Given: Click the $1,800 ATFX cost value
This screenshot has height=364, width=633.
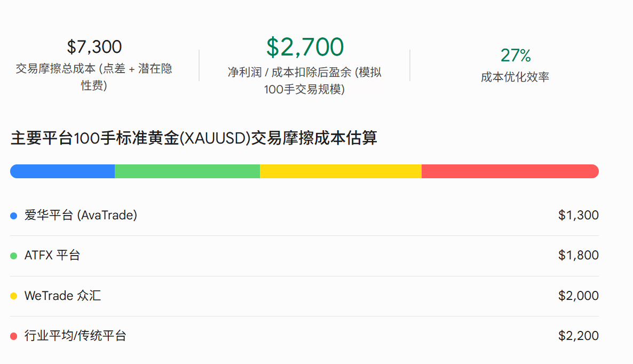Looking at the screenshot, I should pyautogui.click(x=578, y=255).
